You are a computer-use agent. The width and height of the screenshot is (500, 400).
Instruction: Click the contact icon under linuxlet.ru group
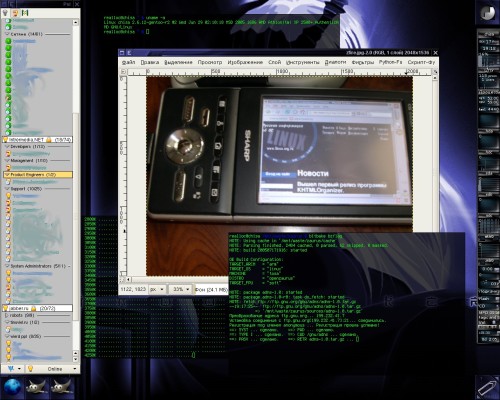[8, 329]
